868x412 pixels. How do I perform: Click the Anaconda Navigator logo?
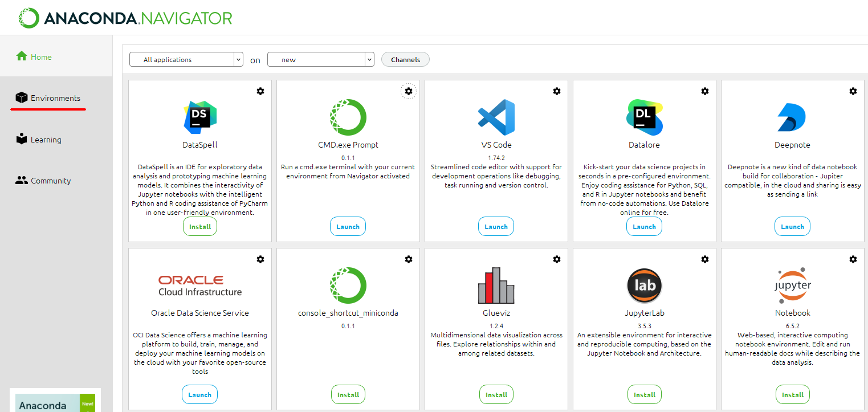pos(125,18)
